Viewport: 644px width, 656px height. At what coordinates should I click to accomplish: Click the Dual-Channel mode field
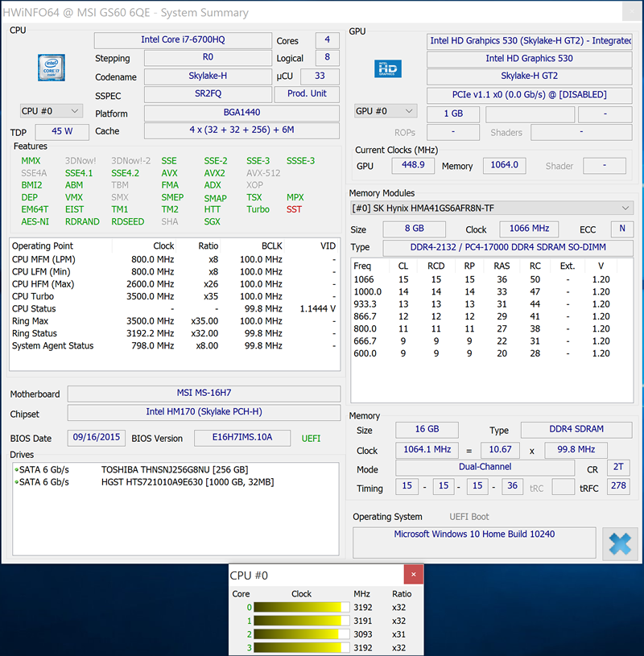485,468
